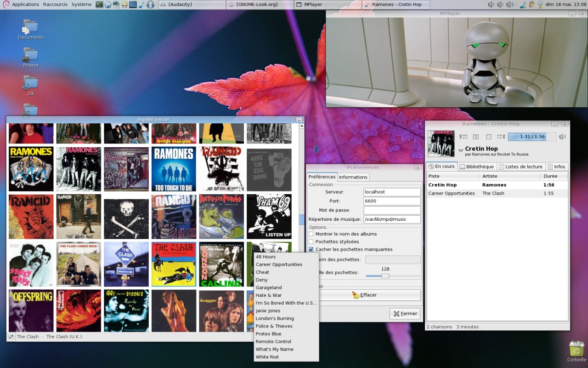
Task: Open the Photos desktop folder
Action: pos(31,57)
